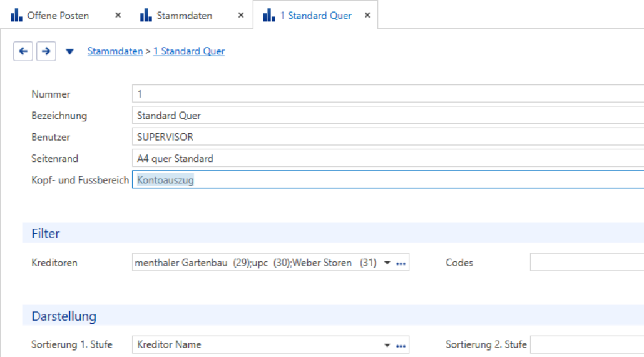This screenshot has height=357, width=644.
Task: Click the bar chart icon on Offene Posten tab
Action: pos(16,15)
